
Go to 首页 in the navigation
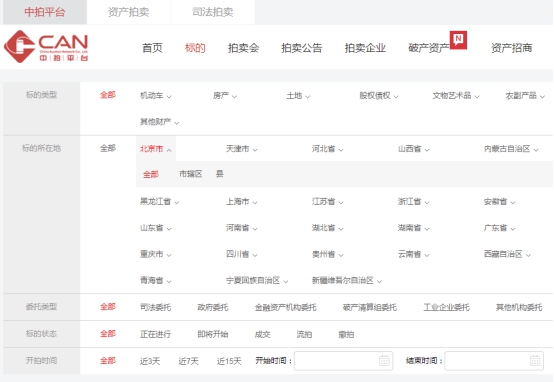pyautogui.click(x=152, y=48)
